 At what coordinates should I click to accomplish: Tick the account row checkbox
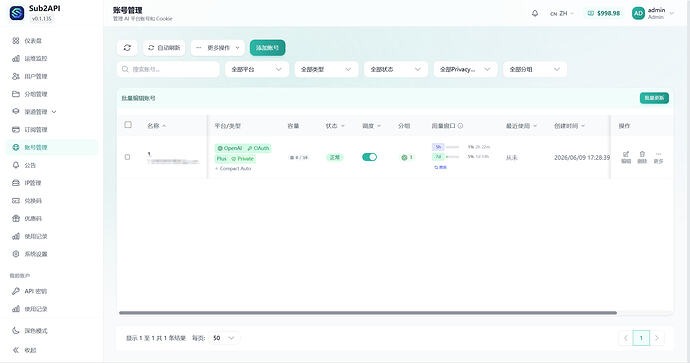(x=128, y=157)
